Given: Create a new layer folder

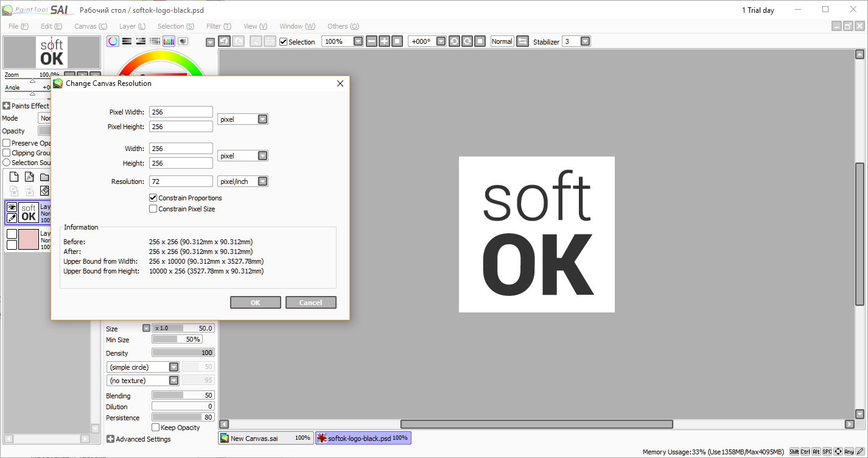Looking at the screenshot, I should pyautogui.click(x=44, y=177).
